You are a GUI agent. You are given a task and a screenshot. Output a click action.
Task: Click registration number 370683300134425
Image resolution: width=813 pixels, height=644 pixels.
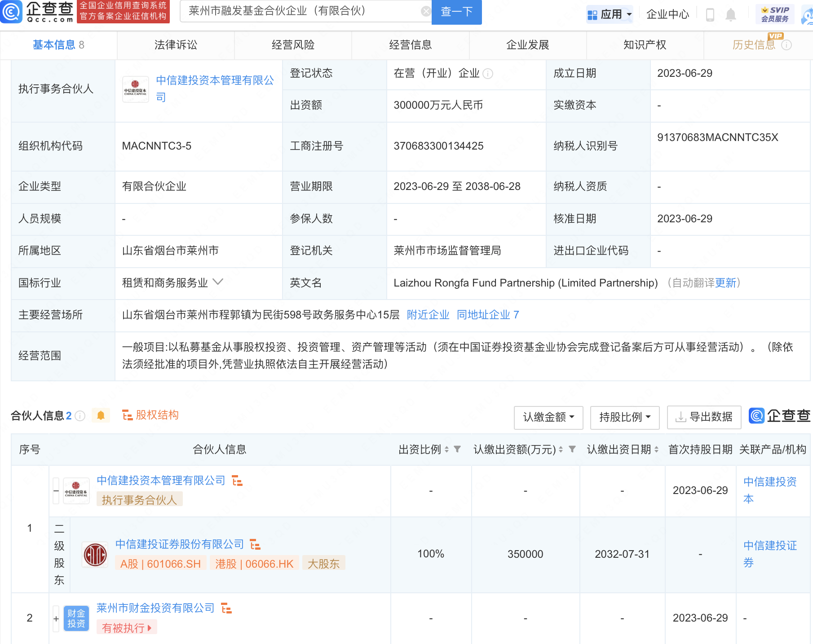[438, 146]
